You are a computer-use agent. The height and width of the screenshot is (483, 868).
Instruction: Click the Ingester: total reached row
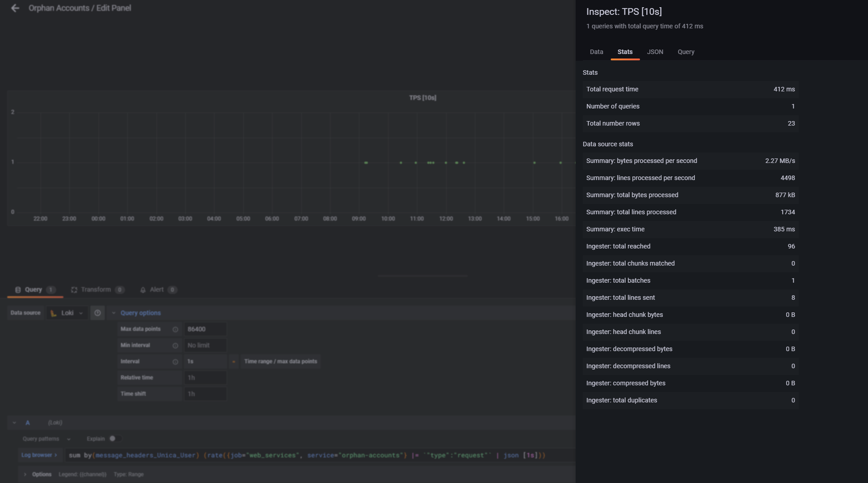coord(690,246)
